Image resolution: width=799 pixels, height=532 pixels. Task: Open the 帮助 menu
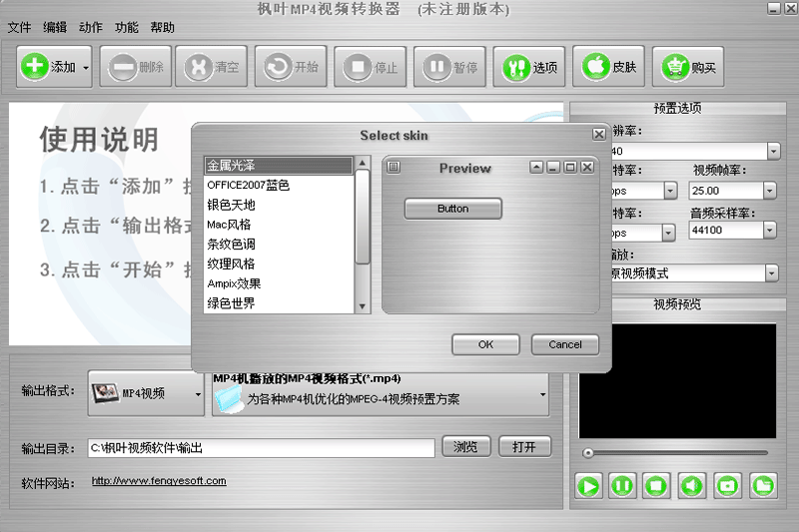[163, 27]
